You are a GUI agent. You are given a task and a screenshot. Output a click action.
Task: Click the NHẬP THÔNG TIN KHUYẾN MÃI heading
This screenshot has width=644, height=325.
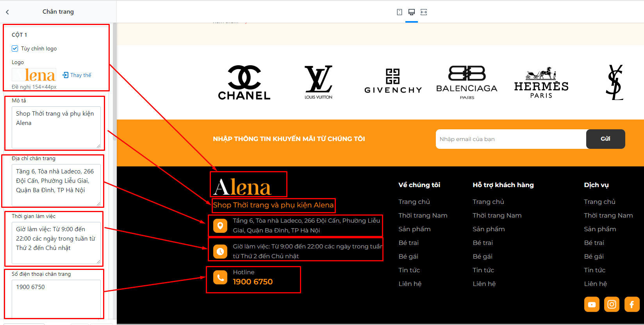click(x=289, y=139)
